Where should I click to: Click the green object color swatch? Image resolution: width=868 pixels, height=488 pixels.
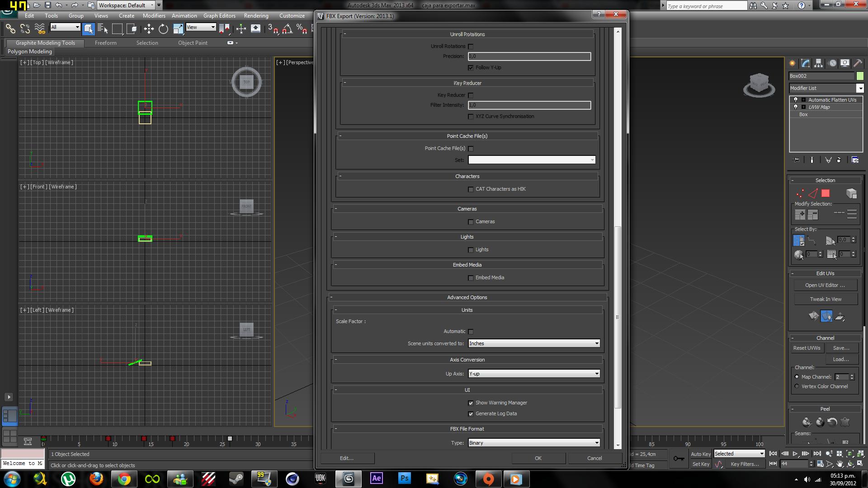[x=860, y=76]
